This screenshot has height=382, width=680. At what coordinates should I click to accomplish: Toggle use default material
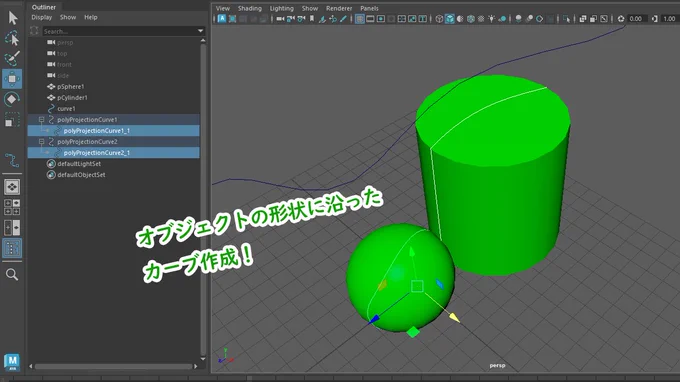tap(460, 19)
